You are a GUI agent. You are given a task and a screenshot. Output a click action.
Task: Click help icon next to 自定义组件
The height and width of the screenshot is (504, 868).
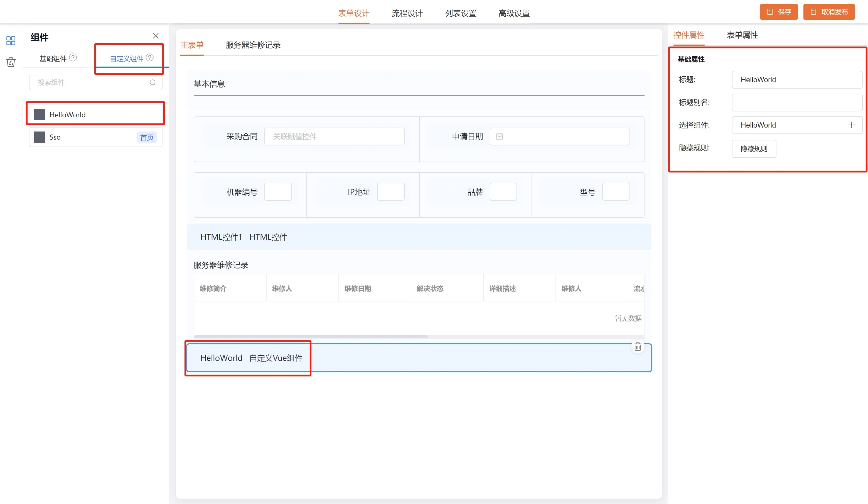point(150,58)
